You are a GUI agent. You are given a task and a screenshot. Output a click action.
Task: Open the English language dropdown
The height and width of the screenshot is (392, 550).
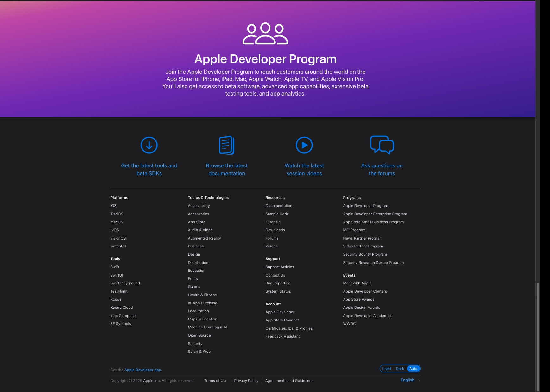point(410,380)
